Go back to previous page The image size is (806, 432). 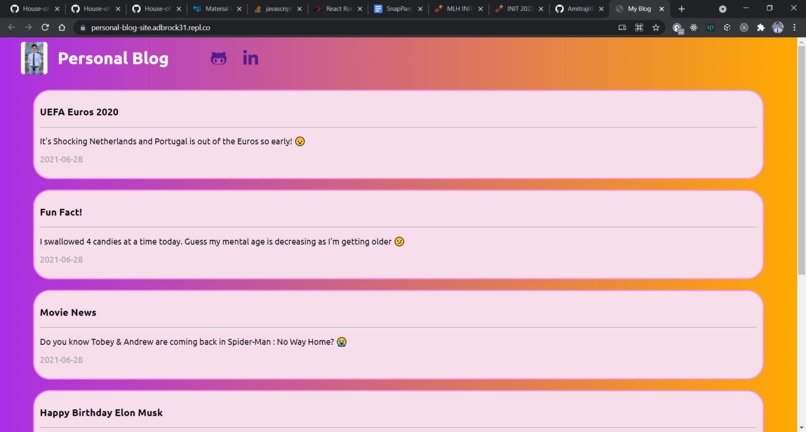[11, 28]
